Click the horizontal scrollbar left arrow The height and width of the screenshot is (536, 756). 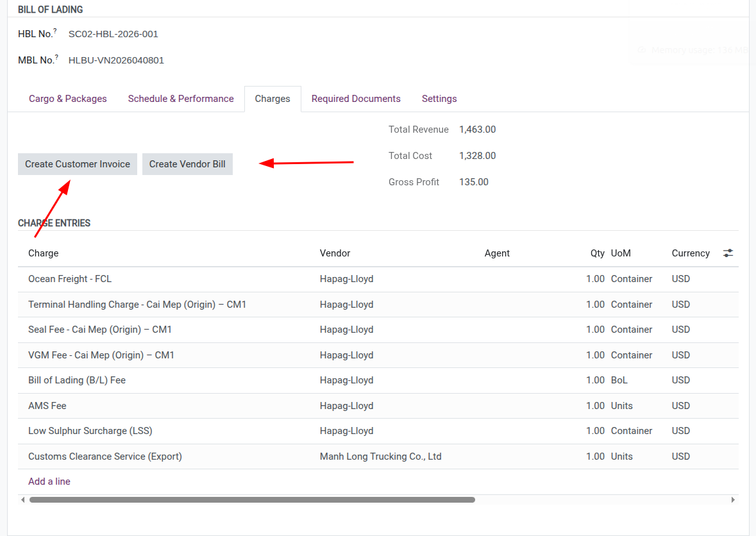[23, 499]
